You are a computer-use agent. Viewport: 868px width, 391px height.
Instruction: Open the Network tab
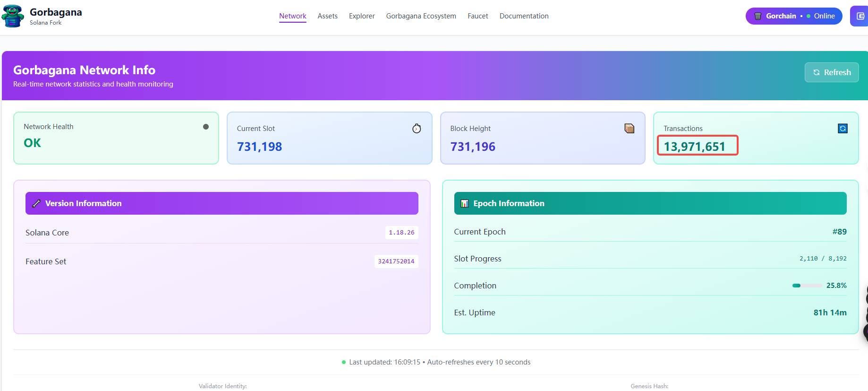point(292,16)
